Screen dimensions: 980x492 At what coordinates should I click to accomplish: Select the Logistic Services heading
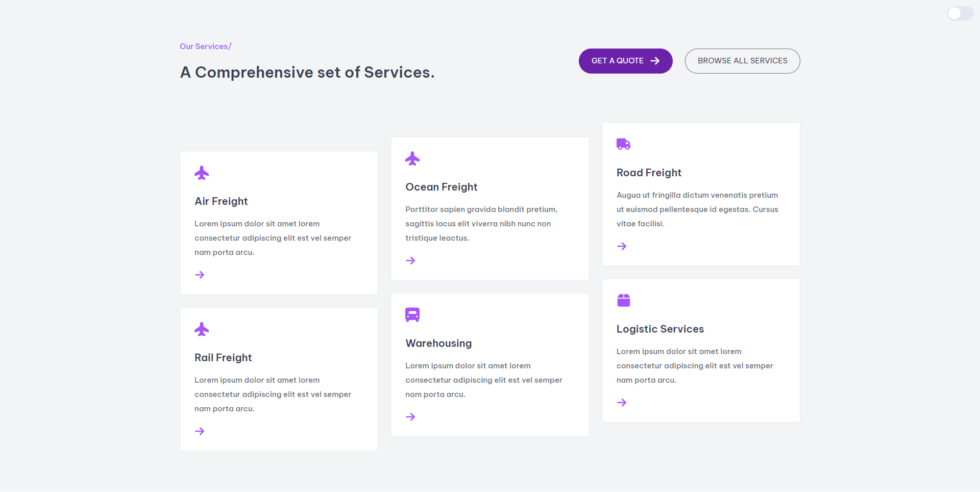click(660, 329)
